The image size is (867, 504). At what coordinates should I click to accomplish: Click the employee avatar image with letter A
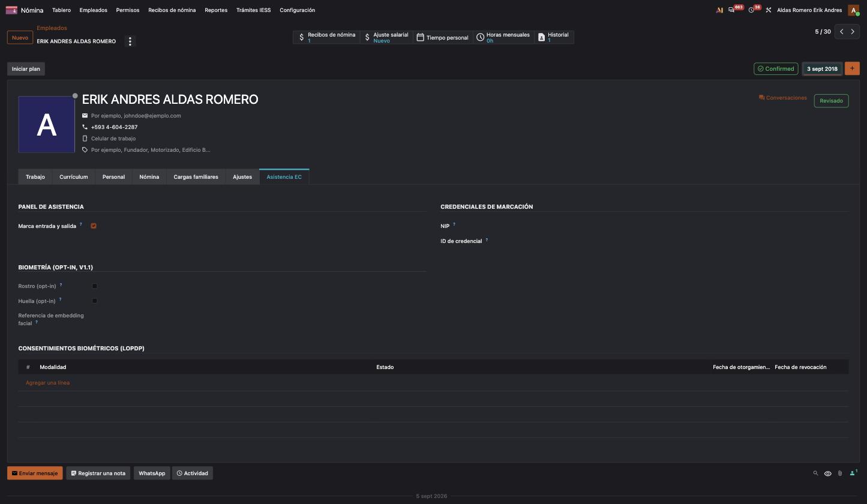tap(47, 124)
